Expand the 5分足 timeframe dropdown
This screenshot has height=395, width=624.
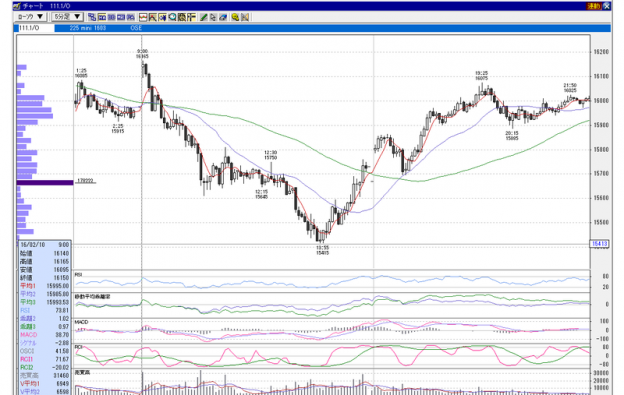point(67,17)
